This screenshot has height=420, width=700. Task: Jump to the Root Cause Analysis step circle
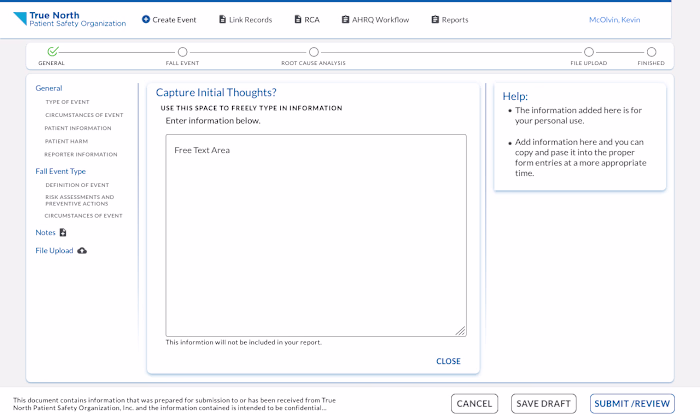pos(314,52)
